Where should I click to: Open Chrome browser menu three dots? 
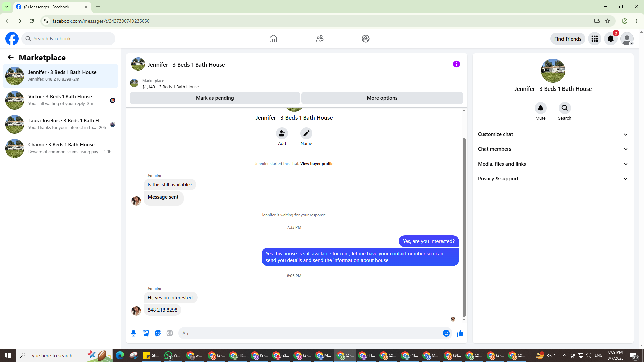pyautogui.click(x=637, y=21)
